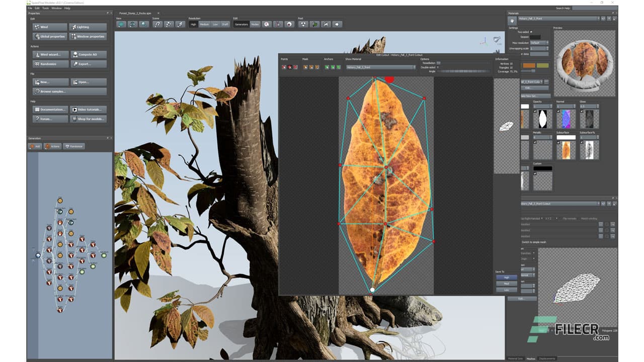Click the first Points tool icon

click(x=284, y=66)
